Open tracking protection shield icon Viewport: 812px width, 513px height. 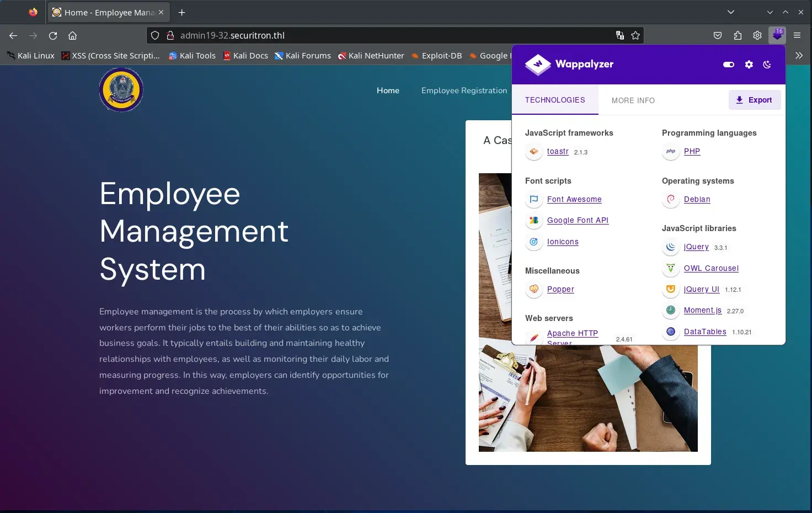[x=155, y=35]
